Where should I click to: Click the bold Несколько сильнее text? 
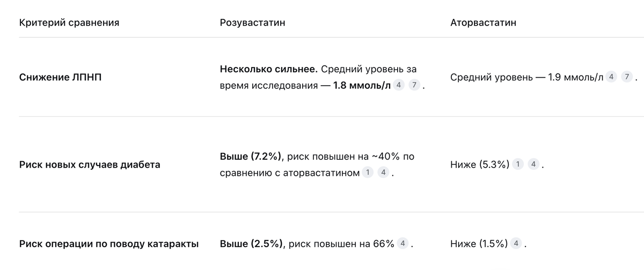click(x=269, y=69)
